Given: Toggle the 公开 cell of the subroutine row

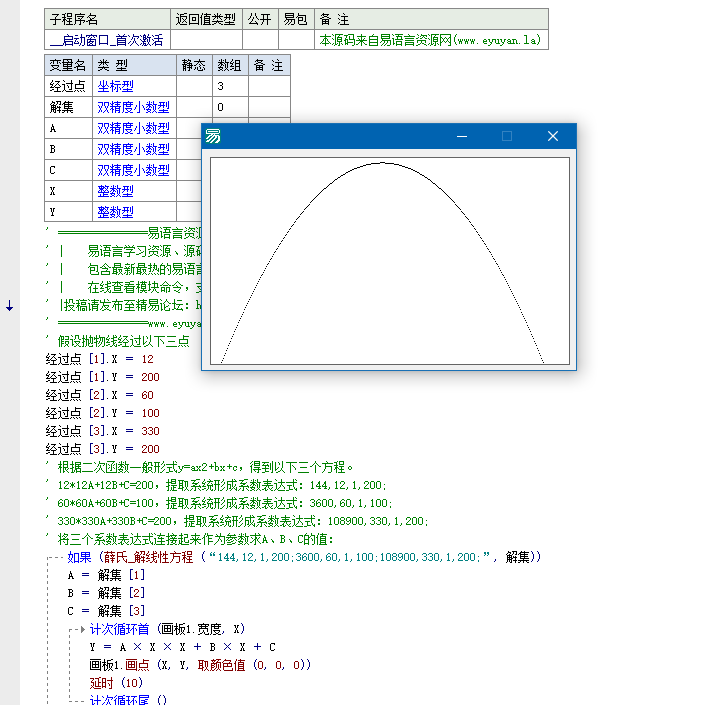Looking at the screenshot, I should (x=260, y=40).
